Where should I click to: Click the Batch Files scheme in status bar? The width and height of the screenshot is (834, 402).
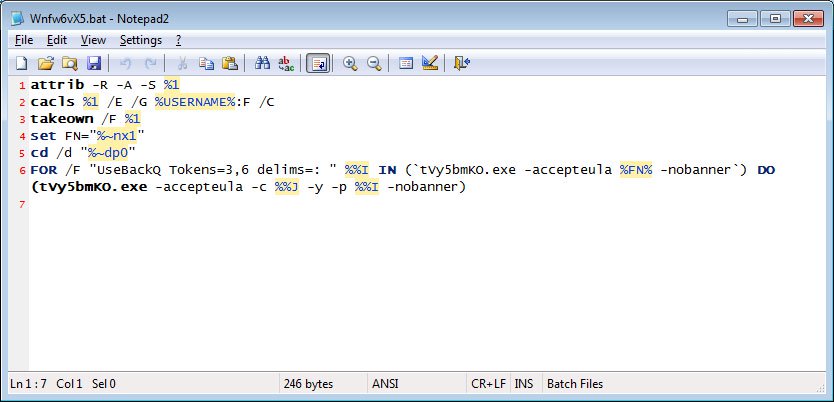(575, 383)
